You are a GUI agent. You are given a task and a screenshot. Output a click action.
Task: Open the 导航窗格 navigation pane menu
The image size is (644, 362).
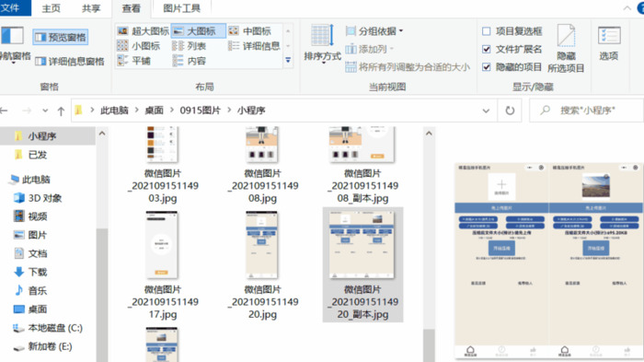[16, 44]
